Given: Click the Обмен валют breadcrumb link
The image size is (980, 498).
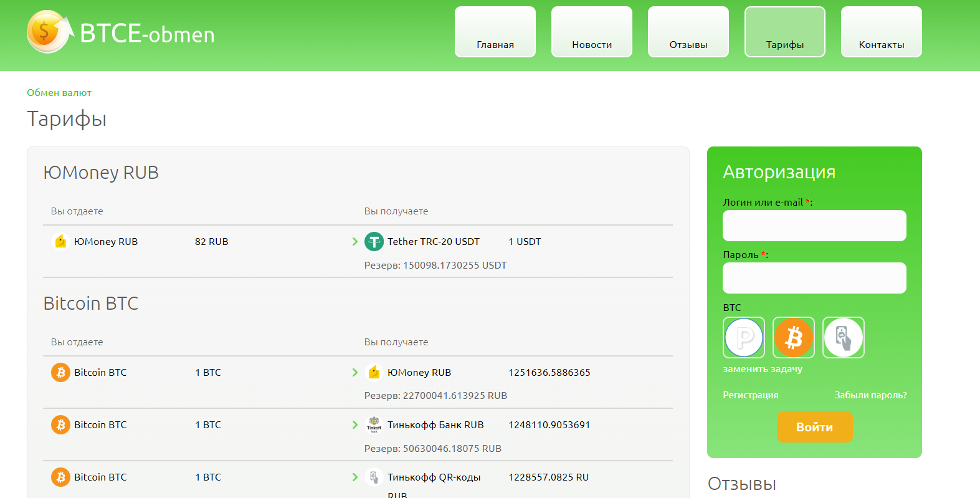Looking at the screenshot, I should coord(59,92).
